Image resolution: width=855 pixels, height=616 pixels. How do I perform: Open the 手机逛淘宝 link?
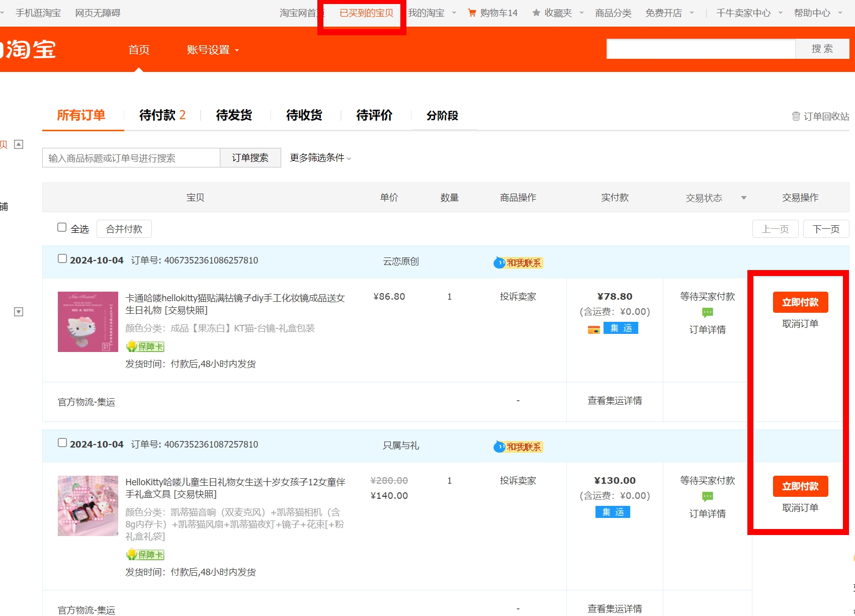[x=38, y=13]
